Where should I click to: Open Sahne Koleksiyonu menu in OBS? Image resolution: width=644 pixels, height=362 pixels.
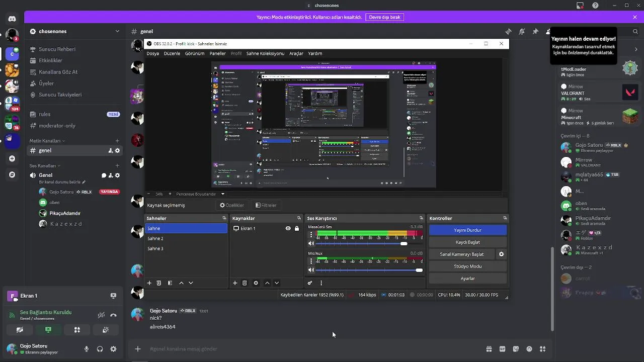(x=265, y=53)
